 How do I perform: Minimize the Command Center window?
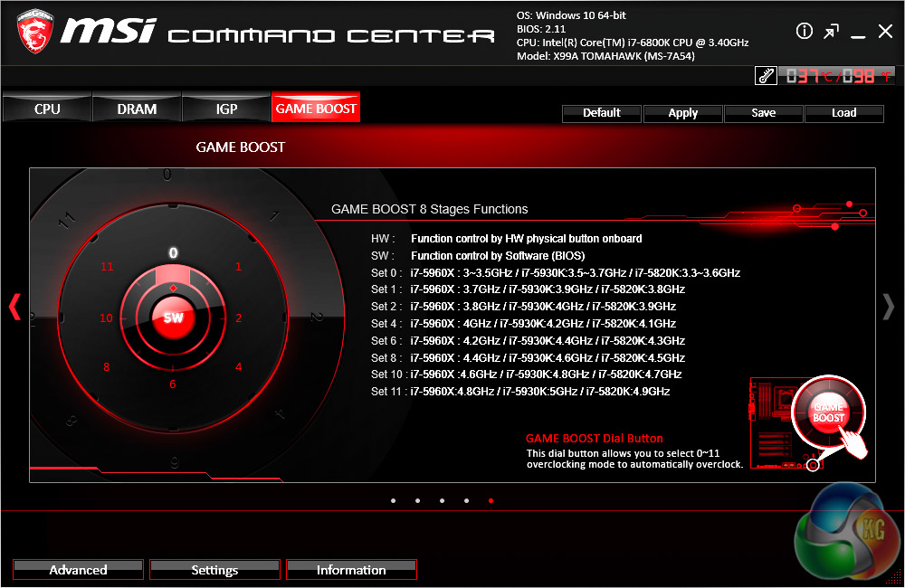(858, 37)
